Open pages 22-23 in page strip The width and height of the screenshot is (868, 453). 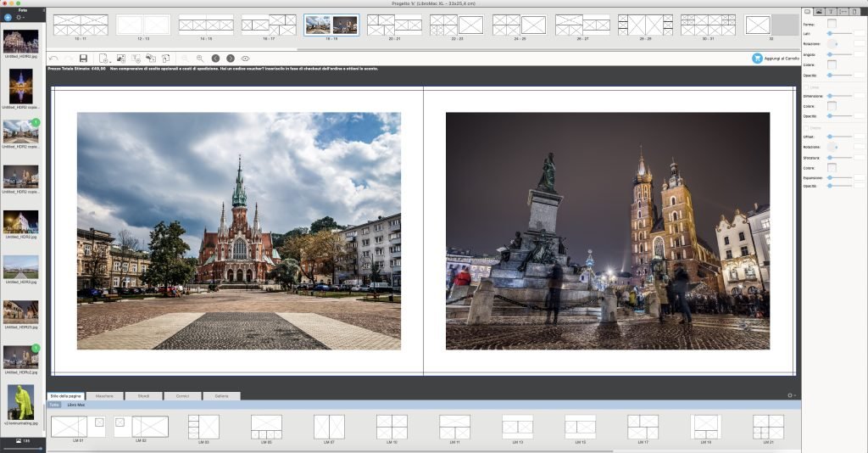(457, 25)
